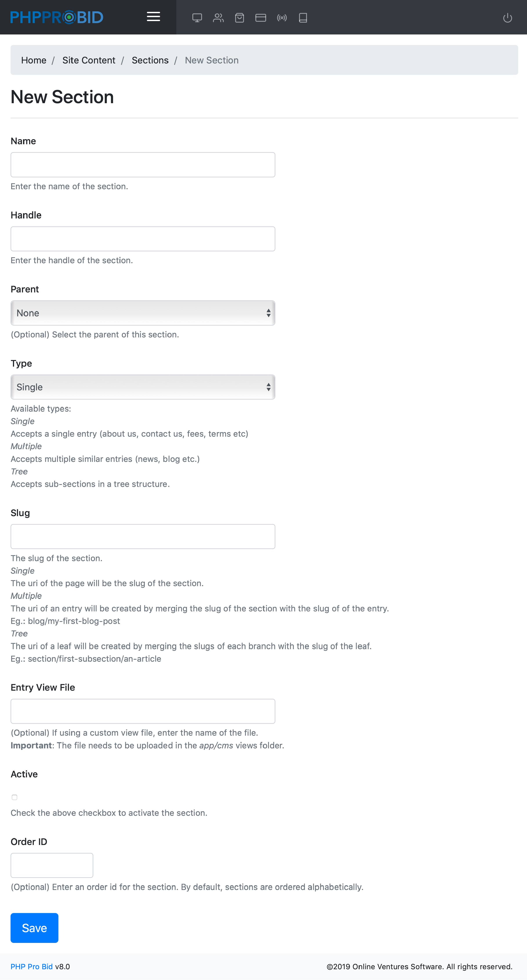Click the hamburger menu icon
This screenshot has width=527, height=980.
pyautogui.click(x=153, y=17)
